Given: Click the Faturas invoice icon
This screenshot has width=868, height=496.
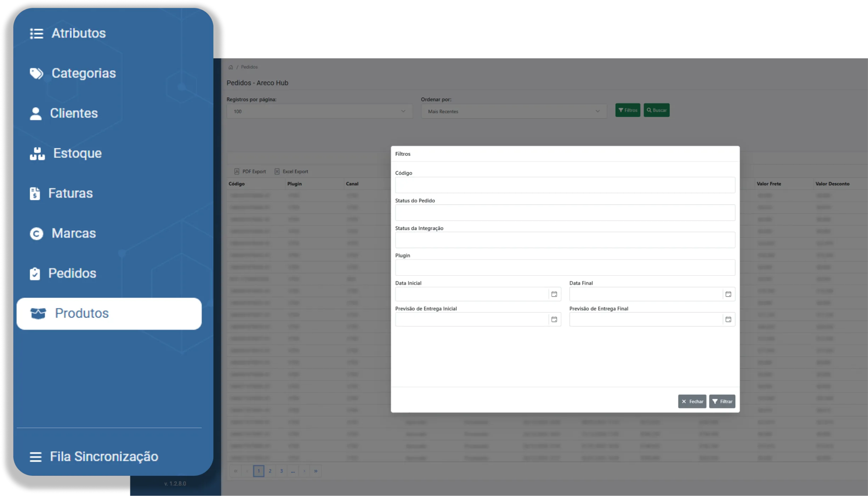Looking at the screenshot, I should point(35,194).
